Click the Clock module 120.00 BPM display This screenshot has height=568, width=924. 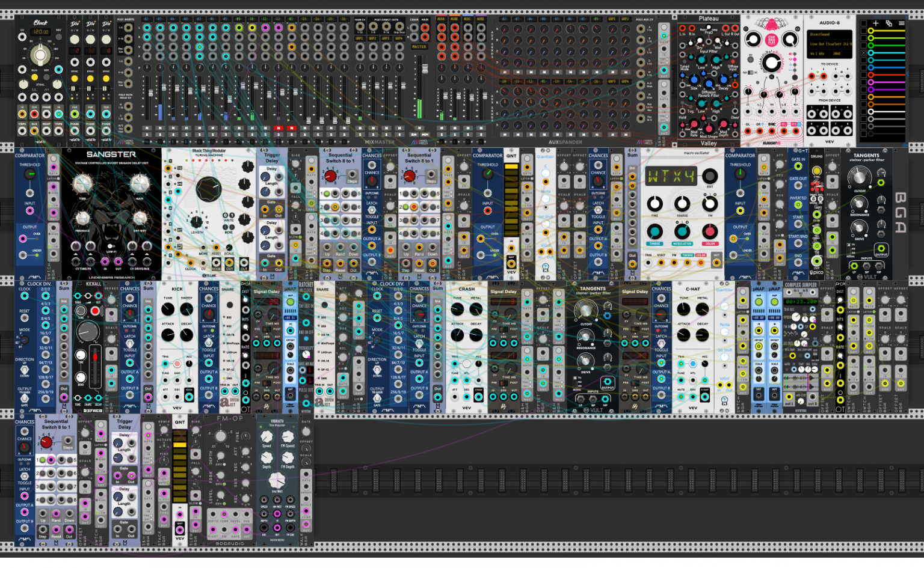[x=41, y=31]
